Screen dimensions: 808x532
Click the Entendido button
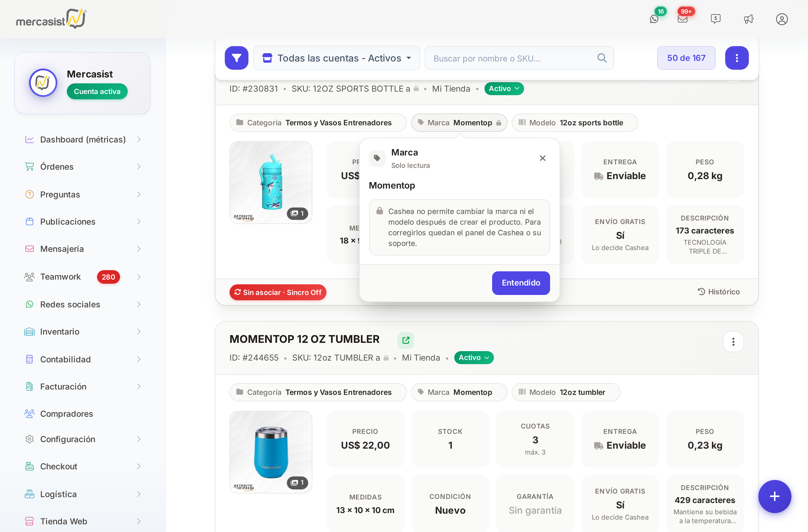[521, 283]
